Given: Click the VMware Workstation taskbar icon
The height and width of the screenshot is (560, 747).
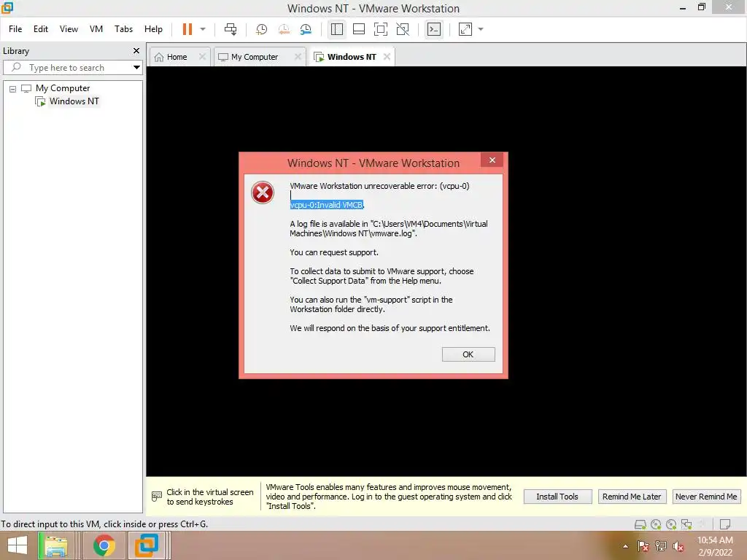Looking at the screenshot, I should click(146, 545).
